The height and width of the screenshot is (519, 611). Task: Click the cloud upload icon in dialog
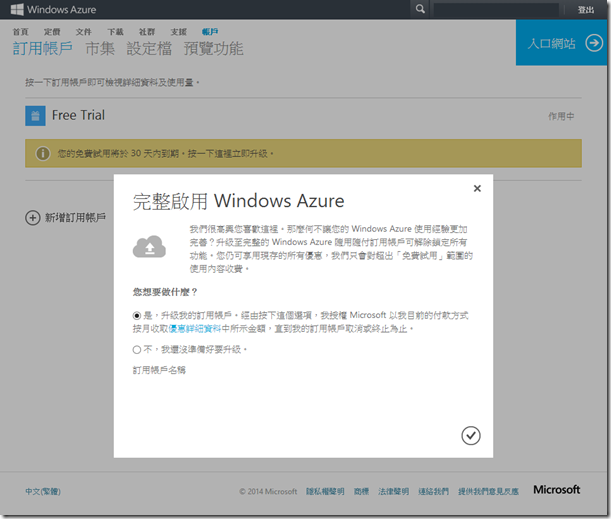pos(149,247)
